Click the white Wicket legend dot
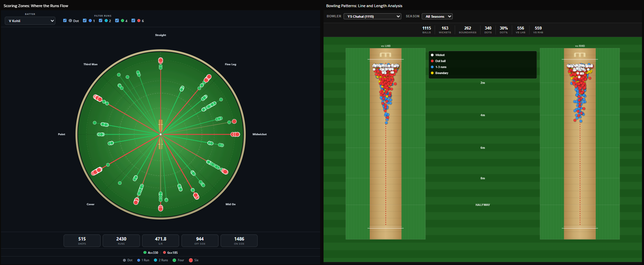The image size is (644, 265). pyautogui.click(x=432, y=55)
